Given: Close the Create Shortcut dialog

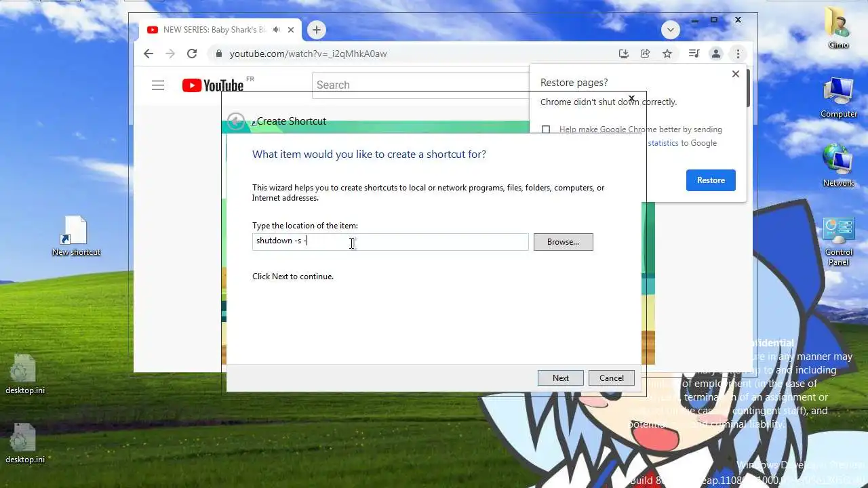Looking at the screenshot, I should (631, 98).
